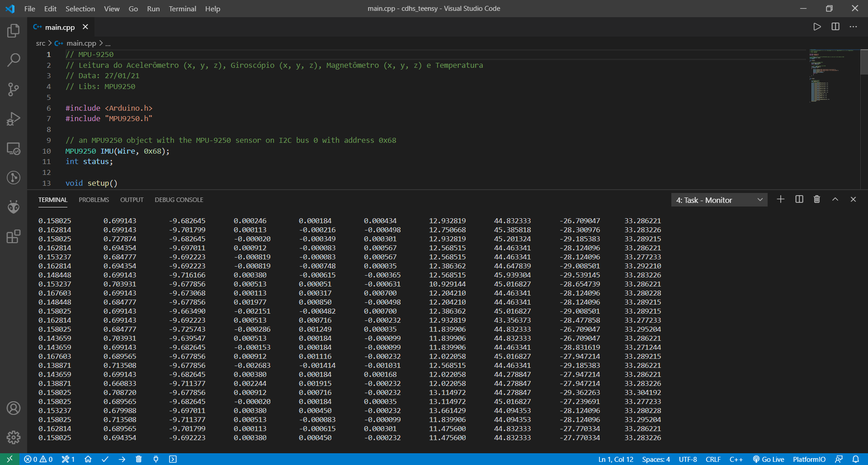Close the terminal panel

tap(853, 199)
